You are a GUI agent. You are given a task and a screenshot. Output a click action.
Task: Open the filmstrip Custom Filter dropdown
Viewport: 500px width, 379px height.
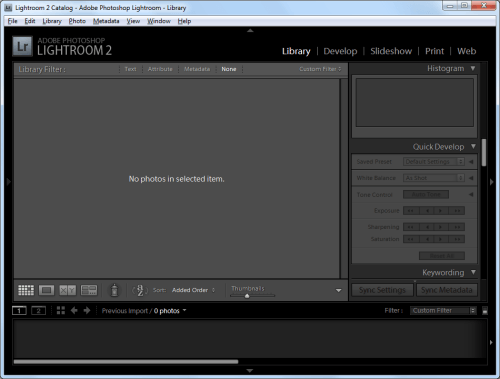point(443,311)
